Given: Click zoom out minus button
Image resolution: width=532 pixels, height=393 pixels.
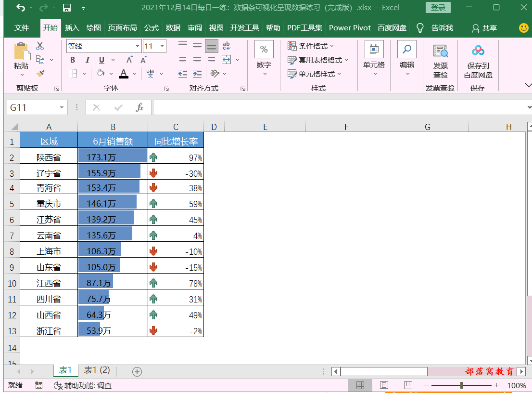Looking at the screenshot, I should pyautogui.click(x=426, y=385).
